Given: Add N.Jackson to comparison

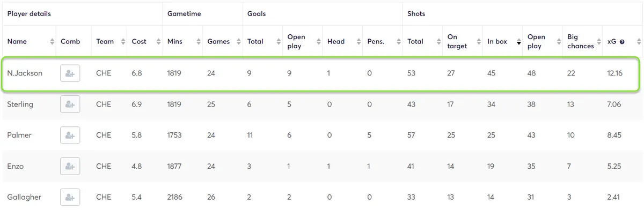Looking at the screenshot, I should tap(70, 73).
